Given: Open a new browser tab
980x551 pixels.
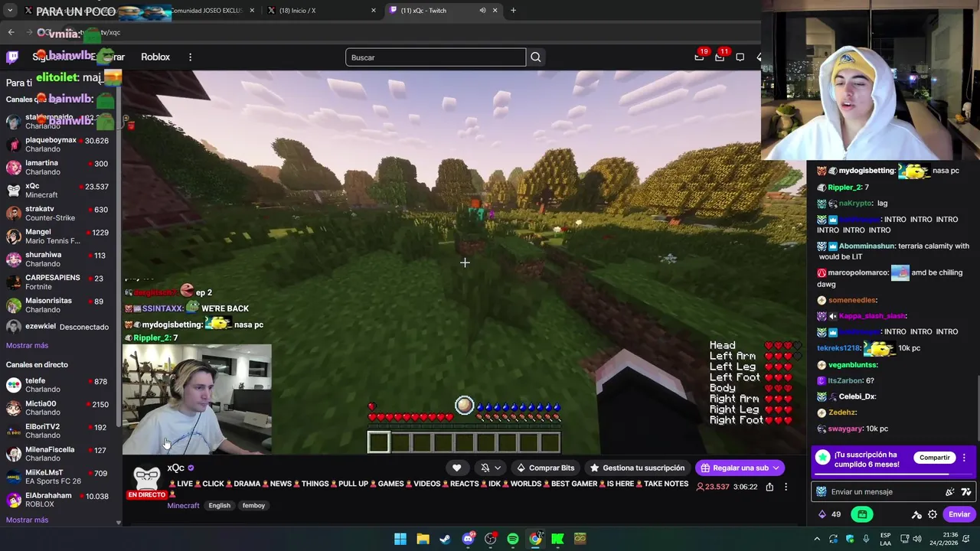Looking at the screenshot, I should pos(513,11).
